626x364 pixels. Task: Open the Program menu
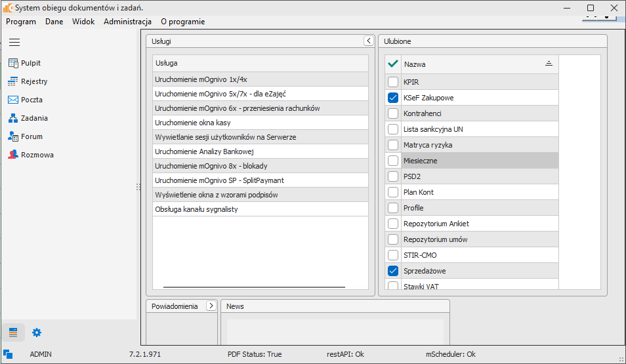pos(21,22)
